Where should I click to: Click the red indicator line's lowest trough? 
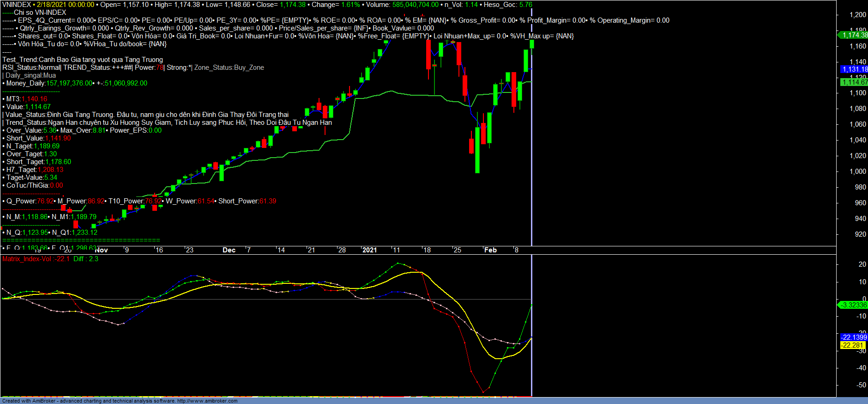[483, 392]
